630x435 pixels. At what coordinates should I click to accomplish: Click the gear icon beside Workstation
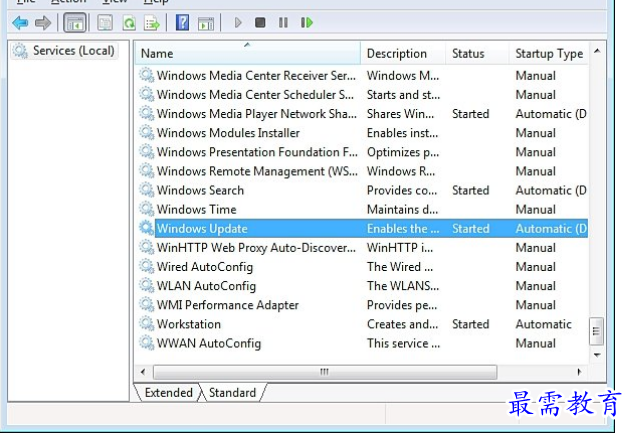147,324
